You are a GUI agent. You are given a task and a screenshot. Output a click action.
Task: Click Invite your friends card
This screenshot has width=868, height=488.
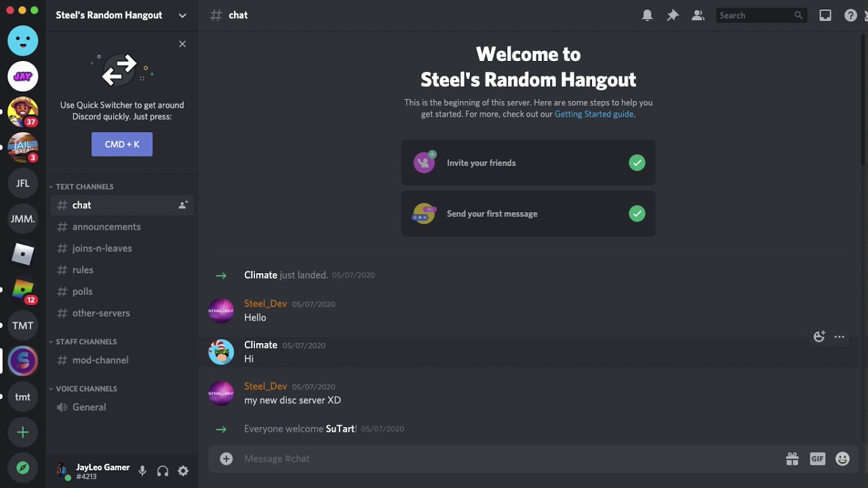pos(528,163)
